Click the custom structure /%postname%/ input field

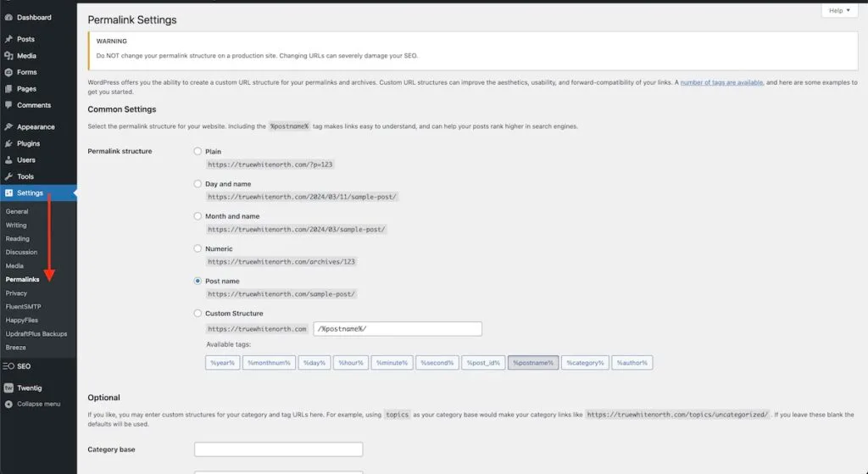coord(397,329)
